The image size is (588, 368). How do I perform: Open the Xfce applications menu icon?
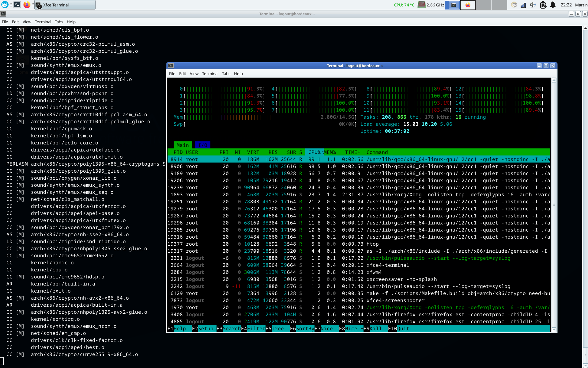pyautogui.click(x=5, y=5)
